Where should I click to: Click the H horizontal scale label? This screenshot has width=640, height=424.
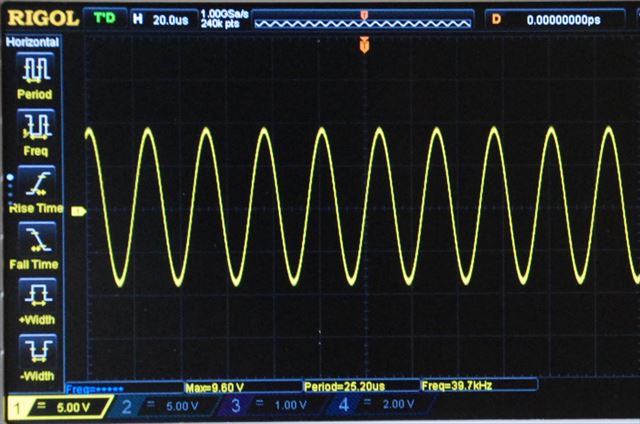[138, 19]
